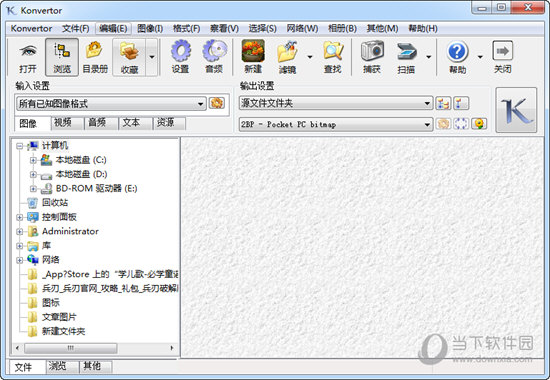Open the 文件(F) menu
The width and height of the screenshot is (550, 380).
pos(75,28)
